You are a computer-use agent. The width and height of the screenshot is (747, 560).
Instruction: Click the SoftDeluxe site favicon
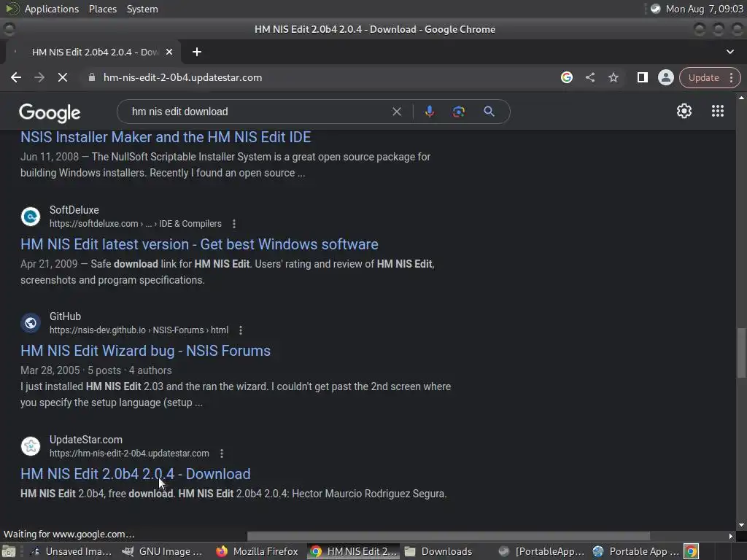point(31,217)
